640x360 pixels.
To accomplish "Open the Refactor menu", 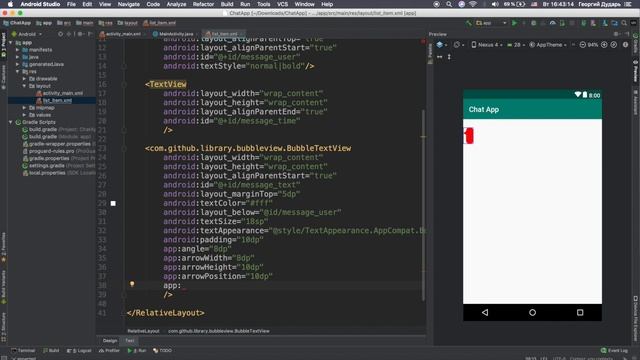I will click(203, 4).
